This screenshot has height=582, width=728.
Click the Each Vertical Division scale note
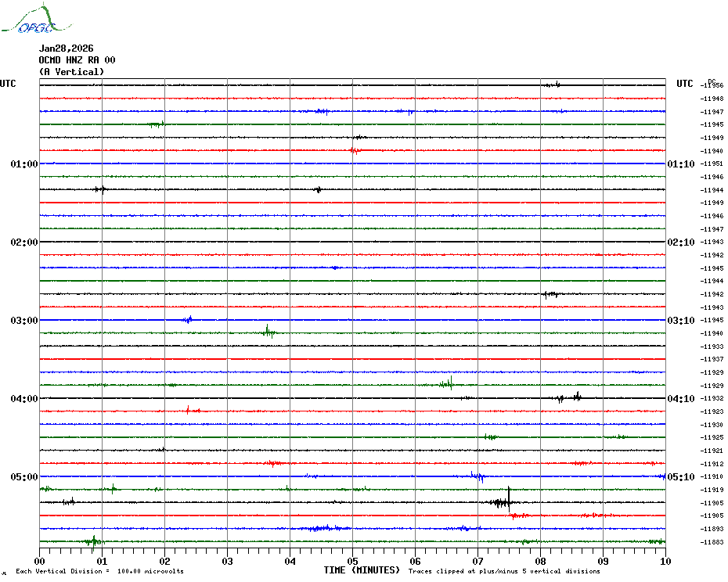[99, 572]
